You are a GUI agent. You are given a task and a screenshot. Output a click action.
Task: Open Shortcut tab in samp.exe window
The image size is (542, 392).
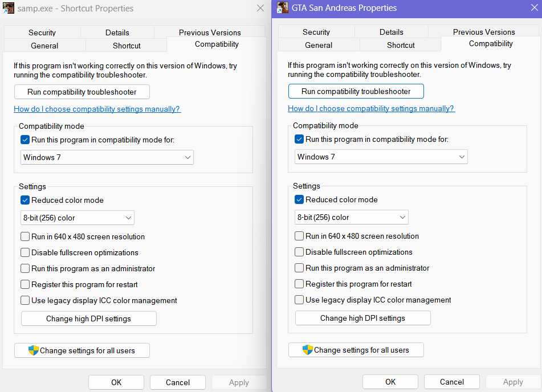click(x=127, y=46)
